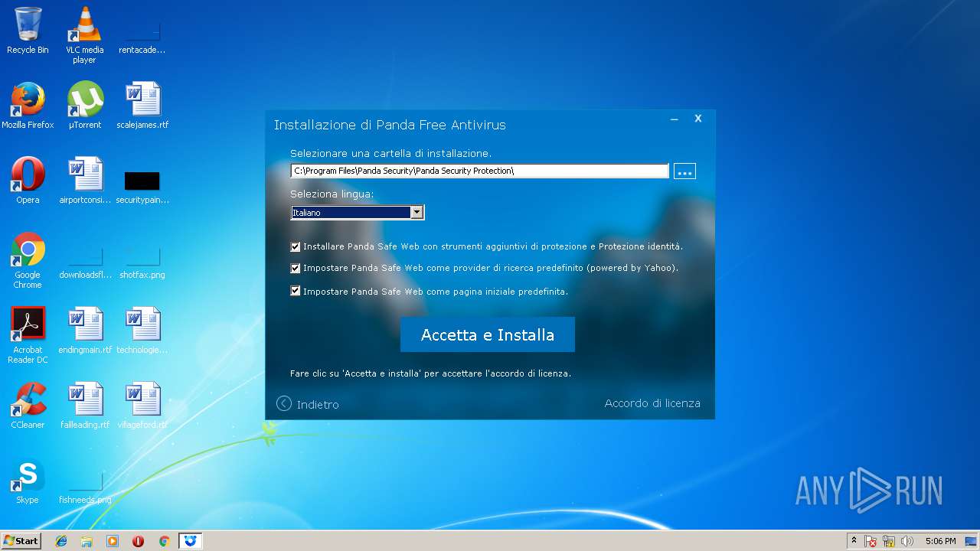Switch to Panda installer taskbar button
The width and height of the screenshot is (980, 551).
pos(191,541)
